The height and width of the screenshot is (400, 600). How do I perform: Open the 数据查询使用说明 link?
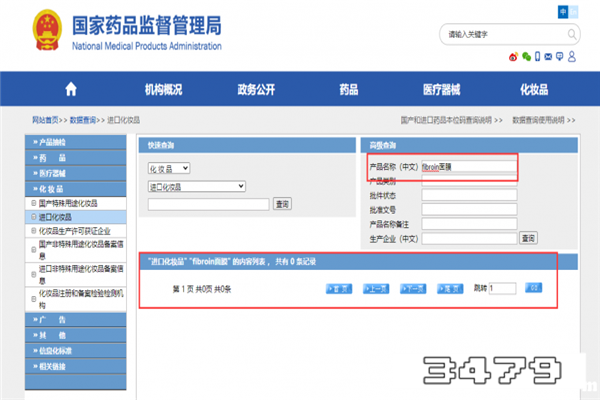(542, 119)
